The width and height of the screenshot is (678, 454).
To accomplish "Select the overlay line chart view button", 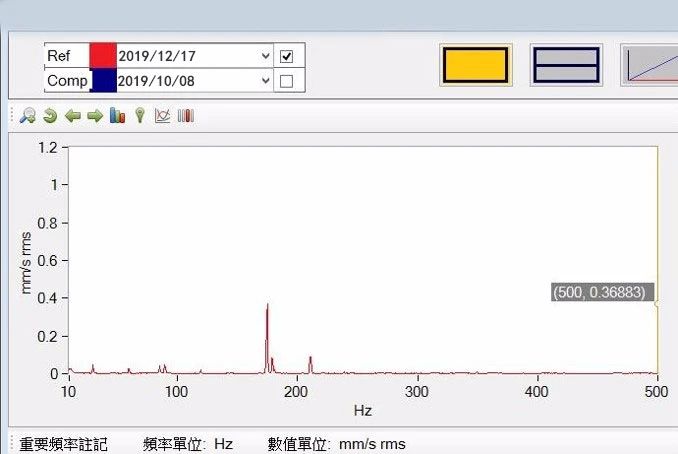I will pyautogui.click(x=649, y=65).
